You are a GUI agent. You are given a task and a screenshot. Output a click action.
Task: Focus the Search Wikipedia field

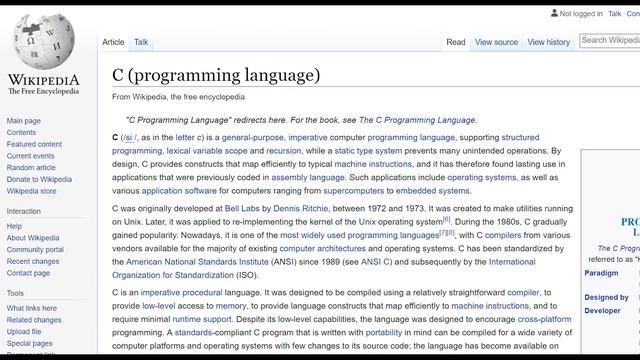click(610, 40)
